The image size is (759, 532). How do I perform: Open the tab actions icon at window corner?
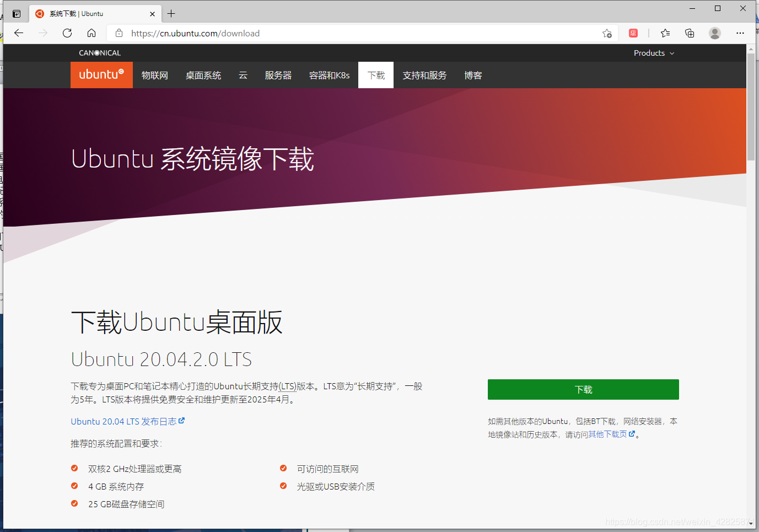(17, 14)
